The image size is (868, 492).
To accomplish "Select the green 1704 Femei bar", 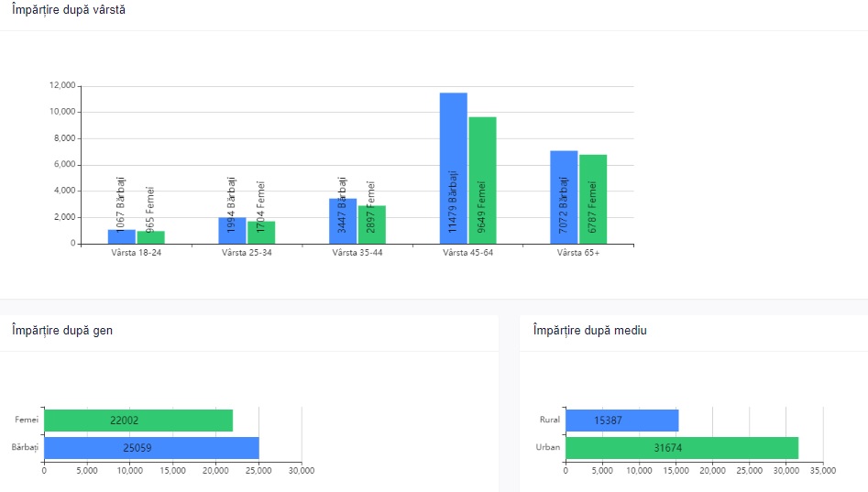I will tap(261, 233).
